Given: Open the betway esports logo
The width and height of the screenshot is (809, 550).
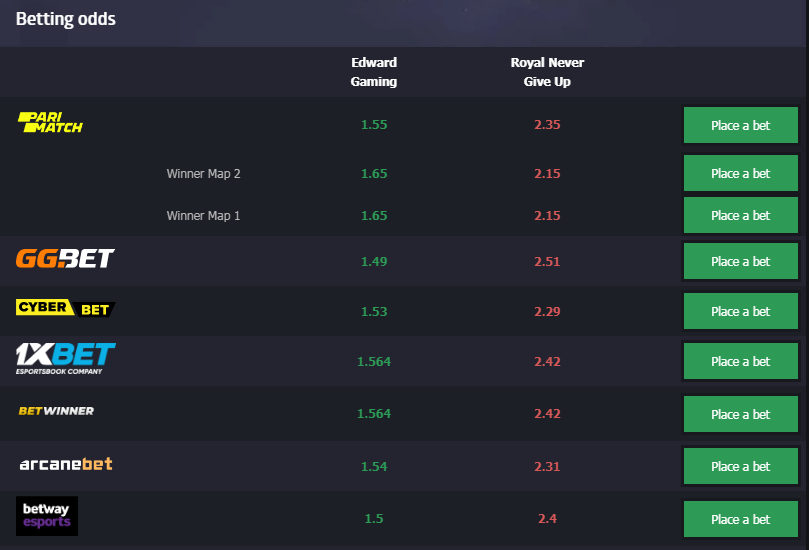Looking at the screenshot, I should (47, 516).
